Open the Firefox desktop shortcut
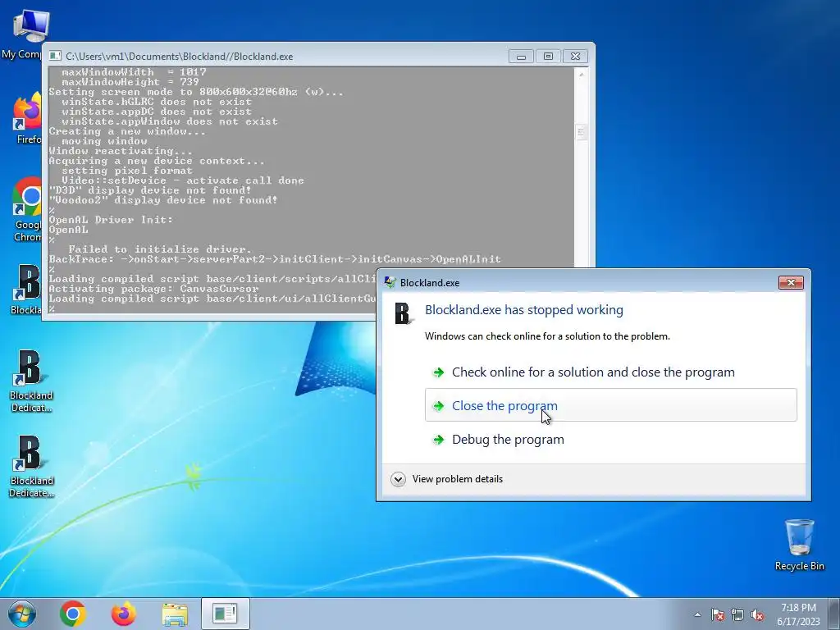840x630 pixels. (x=27, y=119)
